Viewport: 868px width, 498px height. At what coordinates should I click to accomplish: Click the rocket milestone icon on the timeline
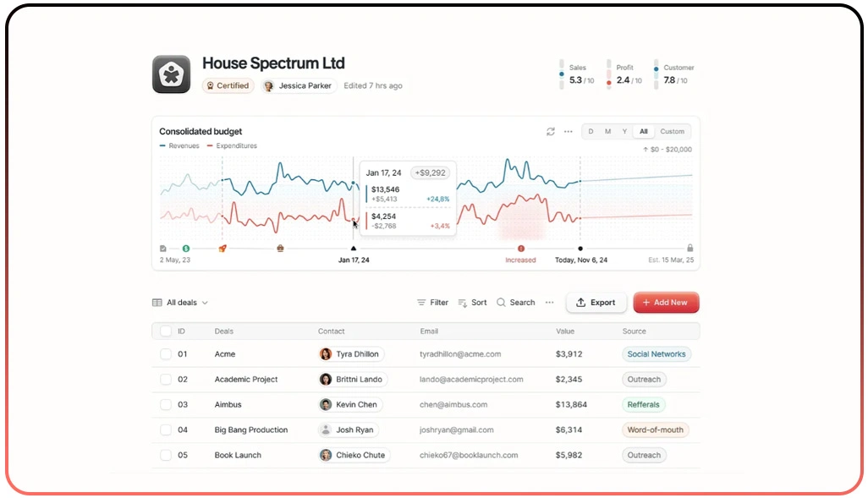(x=223, y=248)
